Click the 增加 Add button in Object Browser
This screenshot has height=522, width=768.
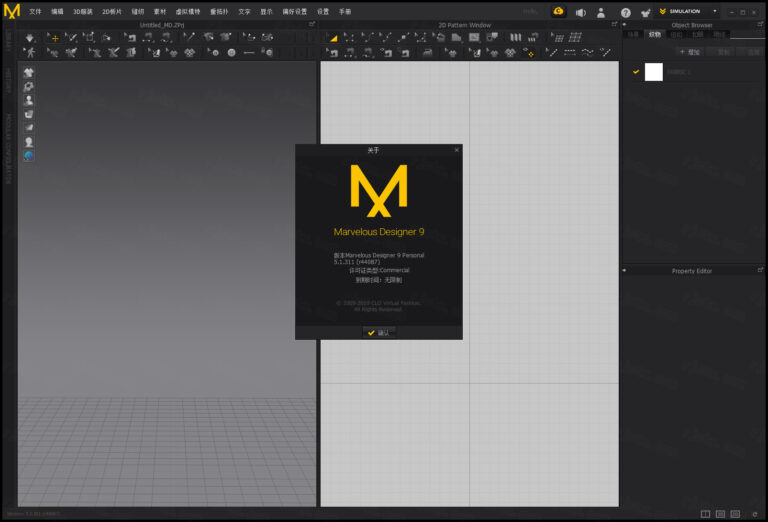click(690, 51)
